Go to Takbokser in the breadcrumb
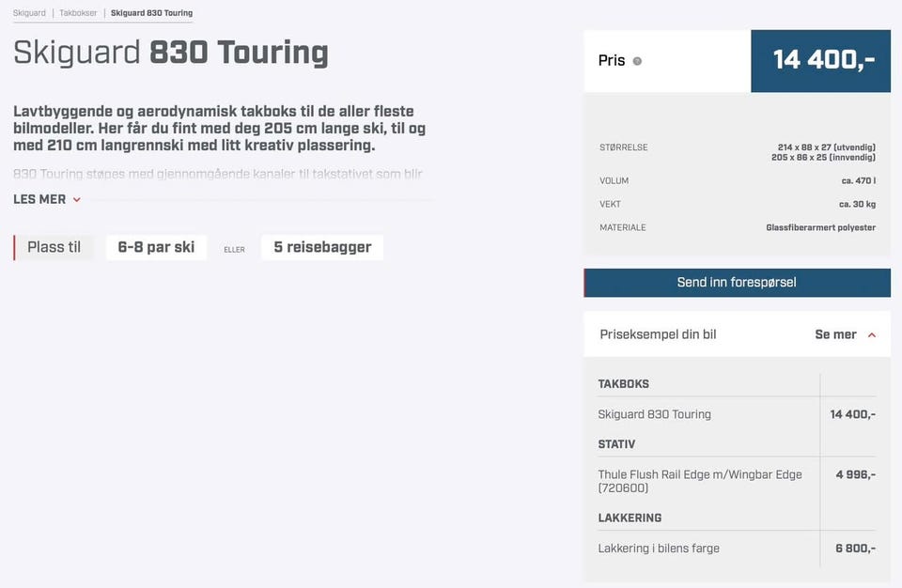Viewport: 902px width, 588px height. click(78, 13)
